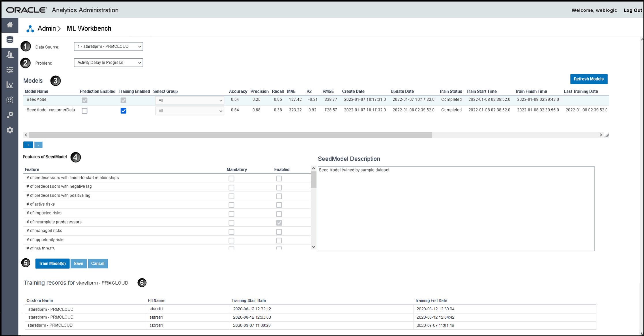This screenshot has width=644, height=336.
Task: Open the wrench tools sidebar icon
Action: tap(10, 115)
